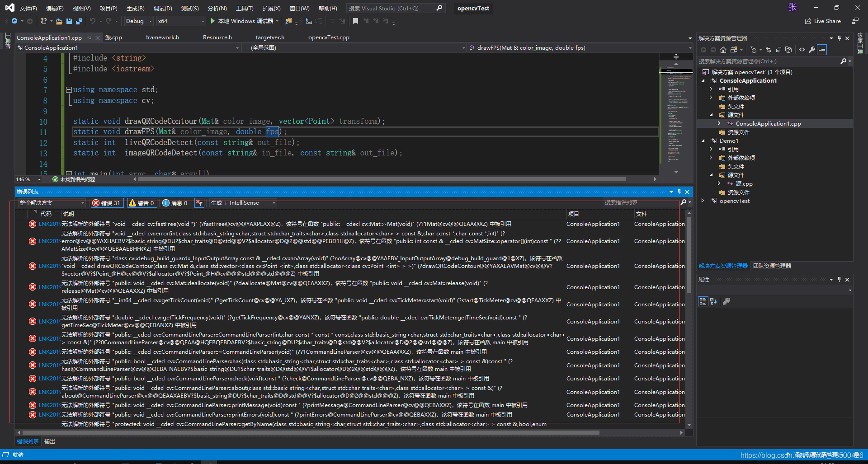868x464 pixels.
Task: Click the Visual Studio search input box
Action: (x=391, y=8)
